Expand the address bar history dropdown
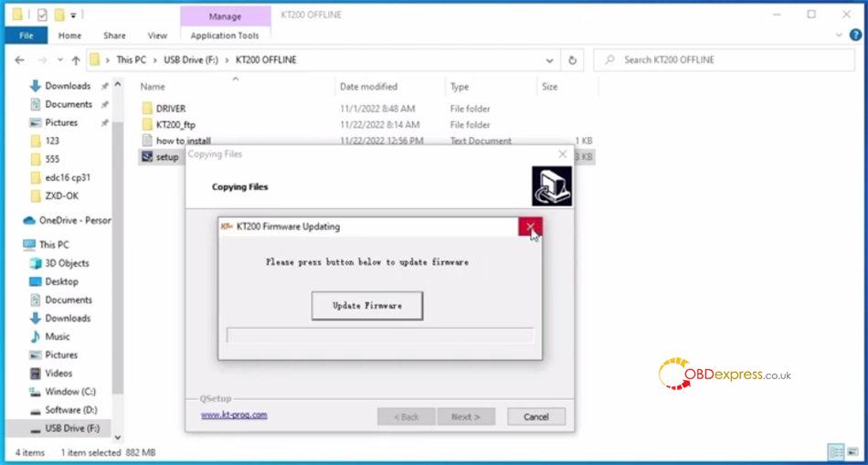 click(547, 60)
